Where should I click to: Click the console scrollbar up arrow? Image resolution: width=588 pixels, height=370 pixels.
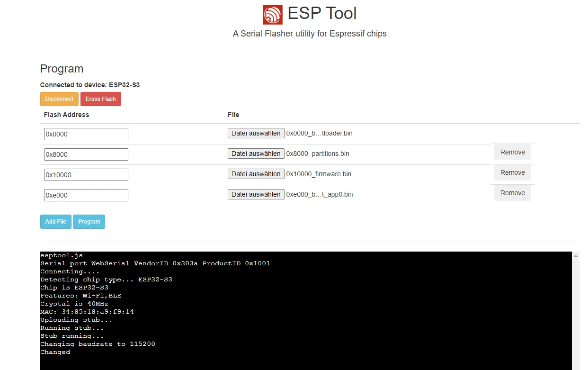576,256
